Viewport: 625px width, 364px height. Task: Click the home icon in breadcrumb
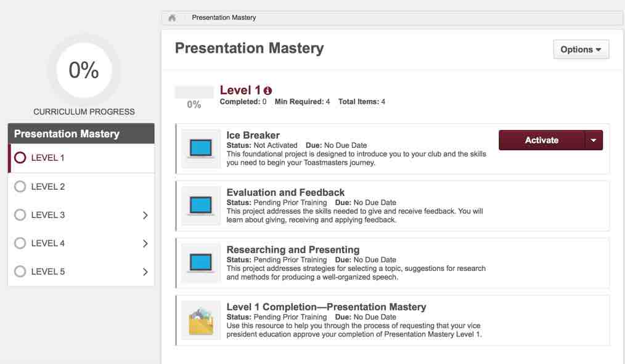pyautogui.click(x=172, y=18)
